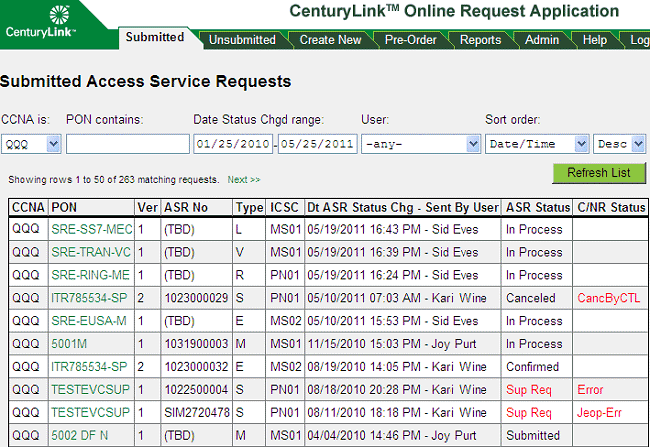Viewport: 650px width, 447px height.
Task: Open TESTEVCSUP link with ASR SIM2720478
Action: 90,412
